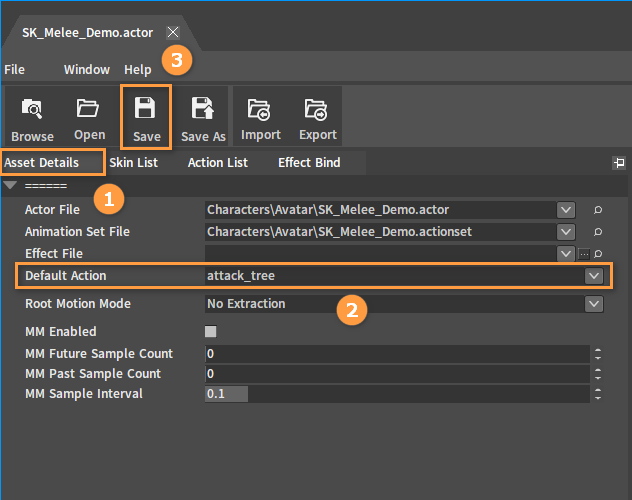The height and width of the screenshot is (500, 632).
Task: Step the MM Sample Interval spinner
Action: pos(598,394)
